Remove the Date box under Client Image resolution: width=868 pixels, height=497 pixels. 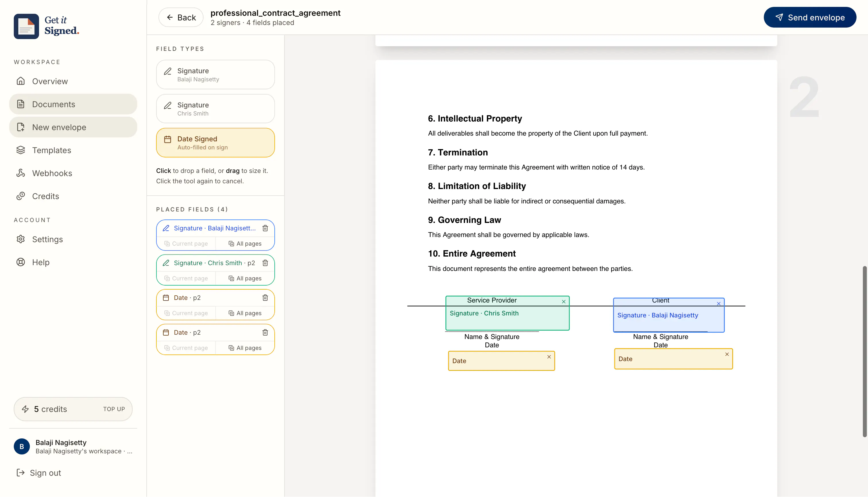(x=727, y=354)
